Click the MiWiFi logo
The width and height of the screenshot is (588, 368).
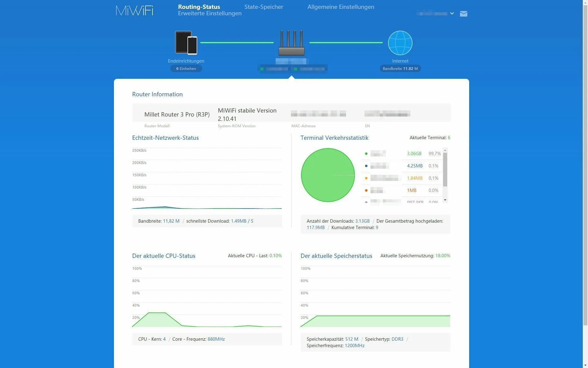(x=134, y=11)
